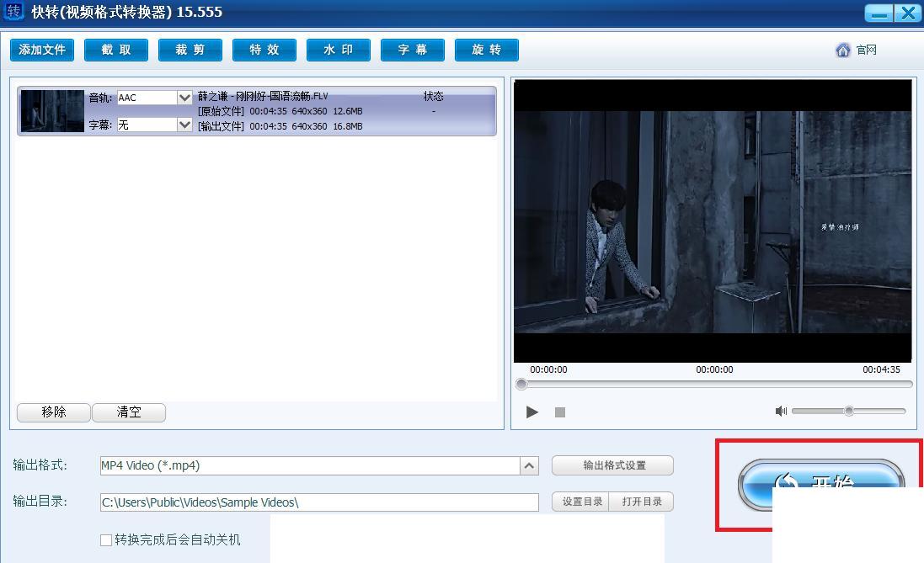
Task: Click the home icon next to 官网
Action: coord(843,50)
